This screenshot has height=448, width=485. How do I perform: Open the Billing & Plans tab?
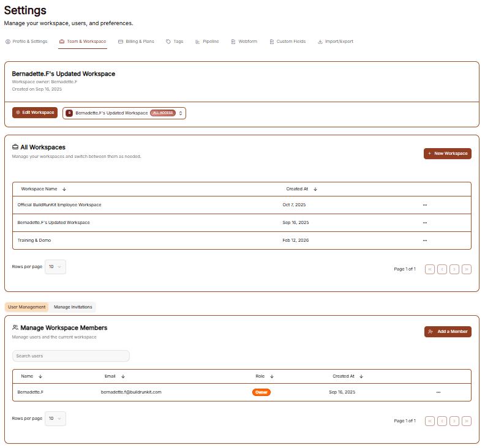click(136, 42)
